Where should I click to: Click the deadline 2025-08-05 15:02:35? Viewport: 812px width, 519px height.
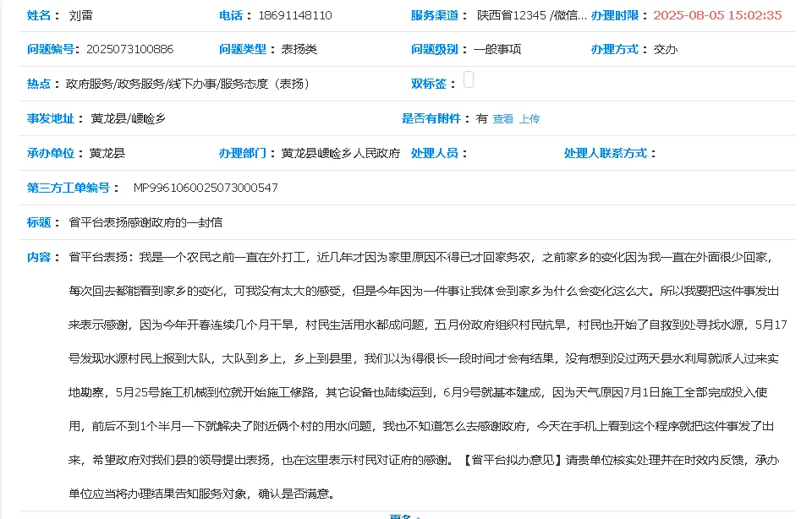pyautogui.click(x=717, y=15)
